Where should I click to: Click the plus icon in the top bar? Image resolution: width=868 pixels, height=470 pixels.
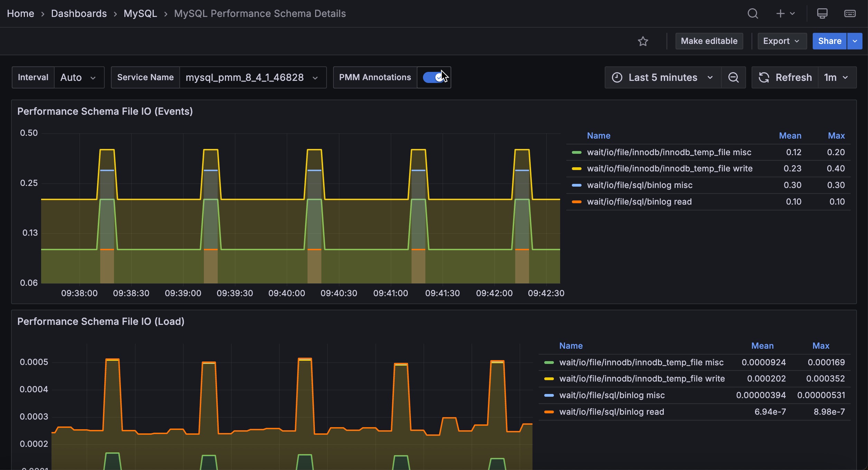pyautogui.click(x=780, y=13)
